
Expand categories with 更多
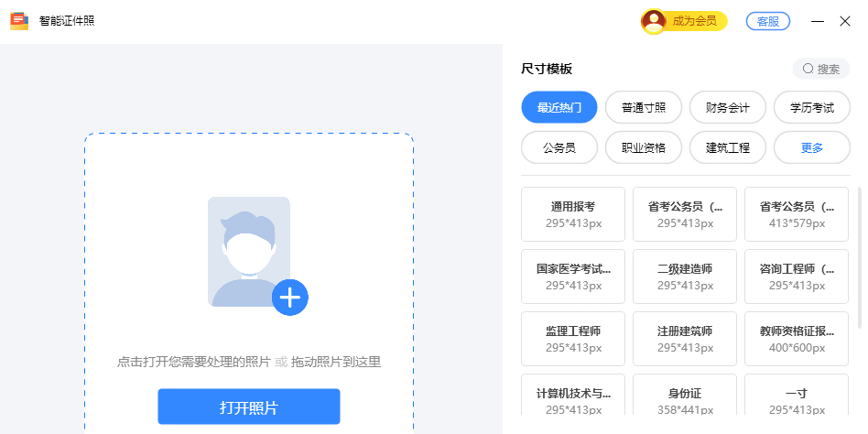coord(811,147)
